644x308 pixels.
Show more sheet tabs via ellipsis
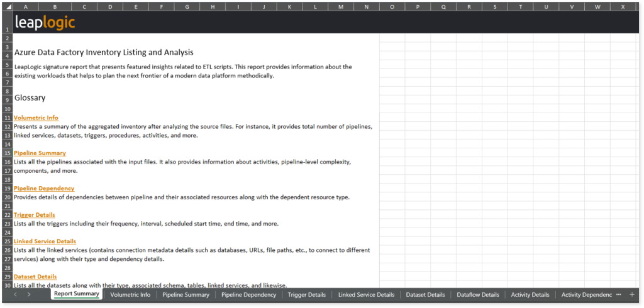coord(619,294)
